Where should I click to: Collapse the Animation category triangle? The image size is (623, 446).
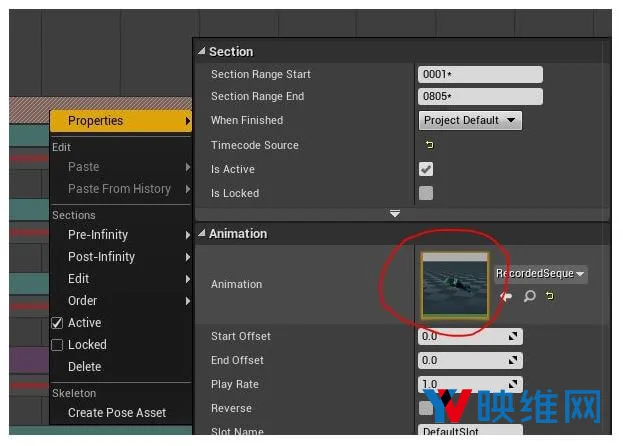pyautogui.click(x=202, y=233)
